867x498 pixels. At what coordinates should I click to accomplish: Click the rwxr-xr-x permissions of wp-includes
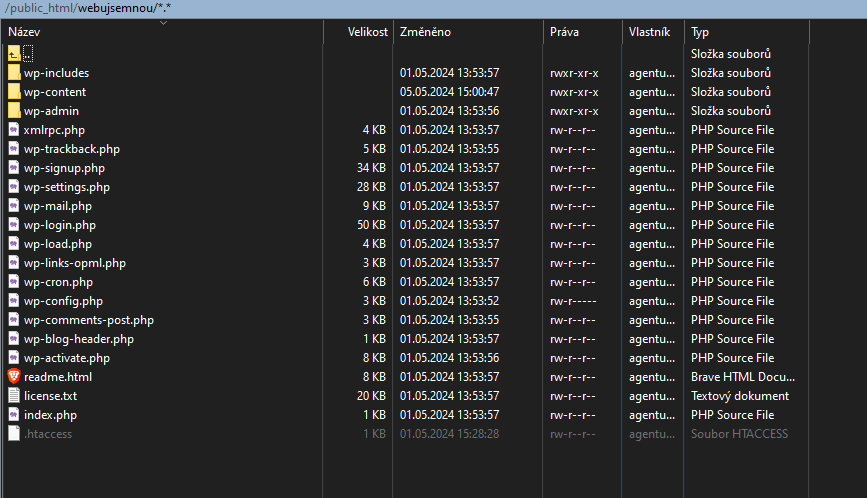click(x=574, y=73)
